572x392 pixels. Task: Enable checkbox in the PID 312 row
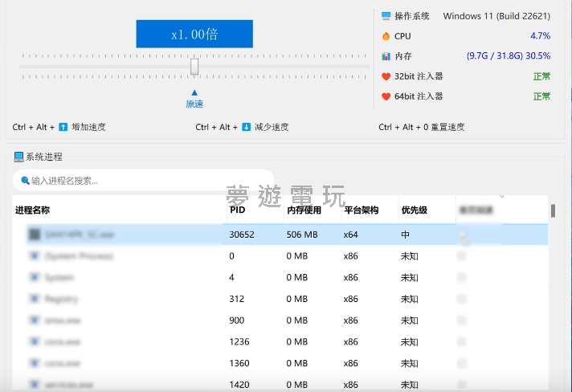[x=462, y=299]
